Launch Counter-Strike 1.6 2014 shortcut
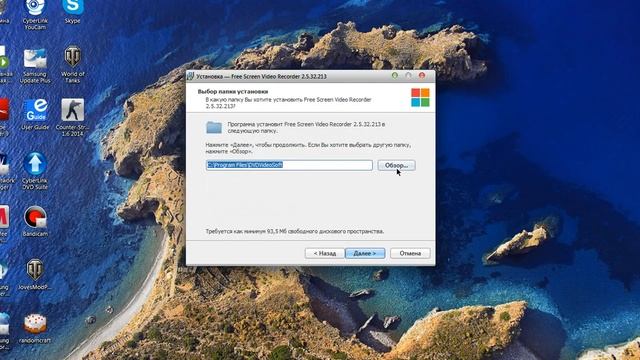640x360 pixels. pyautogui.click(x=72, y=117)
